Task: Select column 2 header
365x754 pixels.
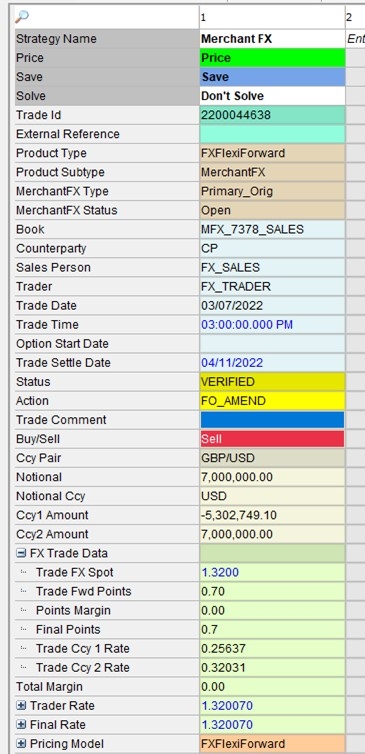Action: coord(355,17)
